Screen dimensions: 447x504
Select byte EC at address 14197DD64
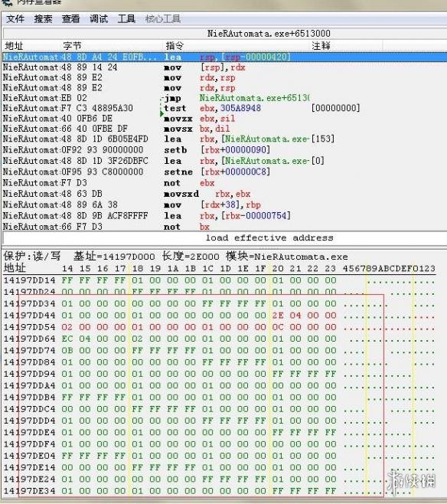pos(67,339)
